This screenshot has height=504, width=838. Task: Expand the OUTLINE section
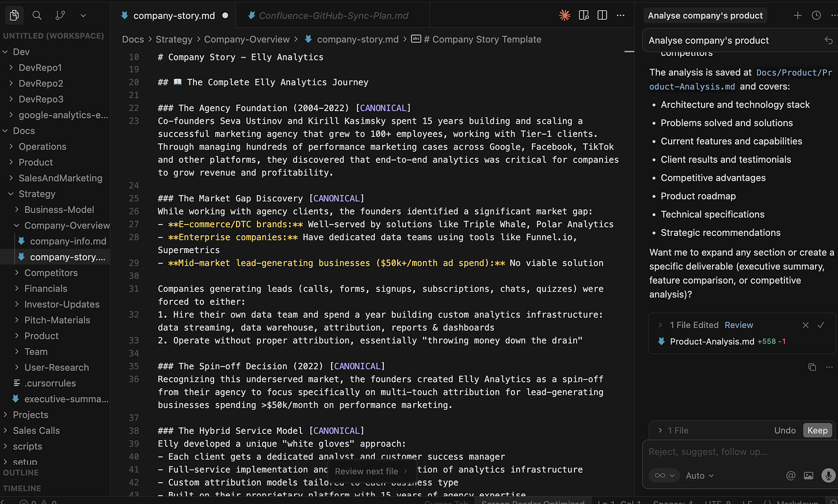point(55,472)
